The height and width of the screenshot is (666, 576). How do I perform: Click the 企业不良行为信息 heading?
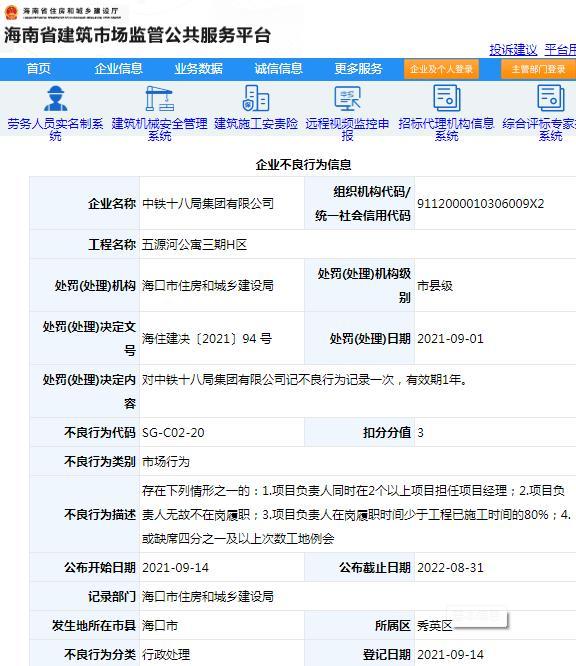(x=303, y=165)
